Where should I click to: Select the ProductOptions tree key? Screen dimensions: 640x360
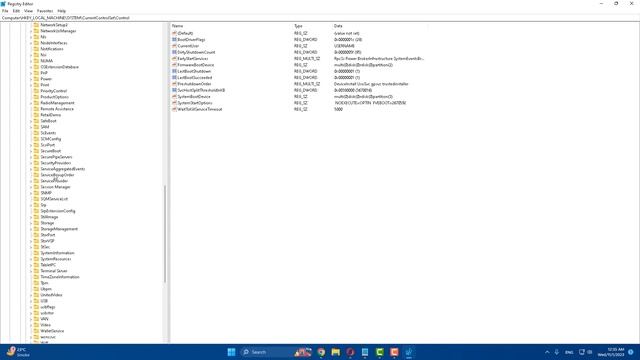point(54,97)
